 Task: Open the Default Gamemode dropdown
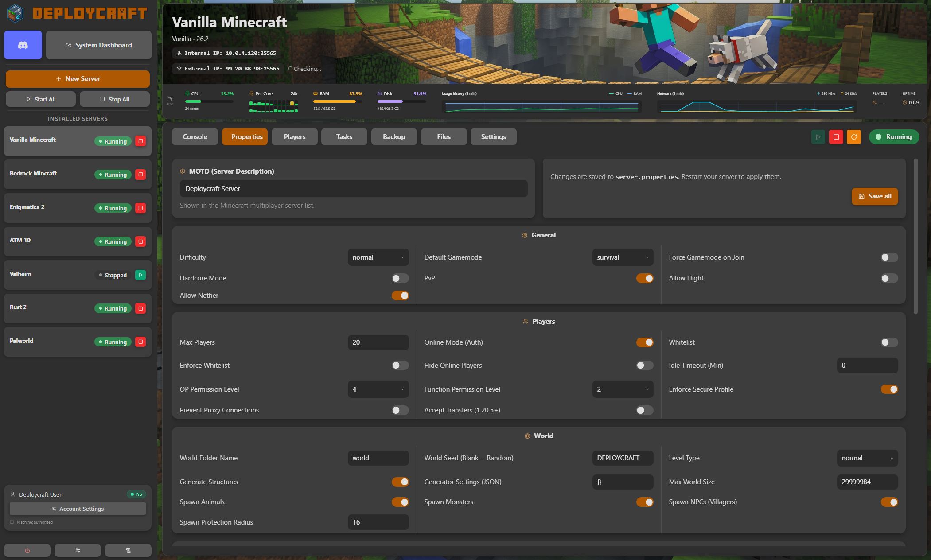tap(623, 257)
